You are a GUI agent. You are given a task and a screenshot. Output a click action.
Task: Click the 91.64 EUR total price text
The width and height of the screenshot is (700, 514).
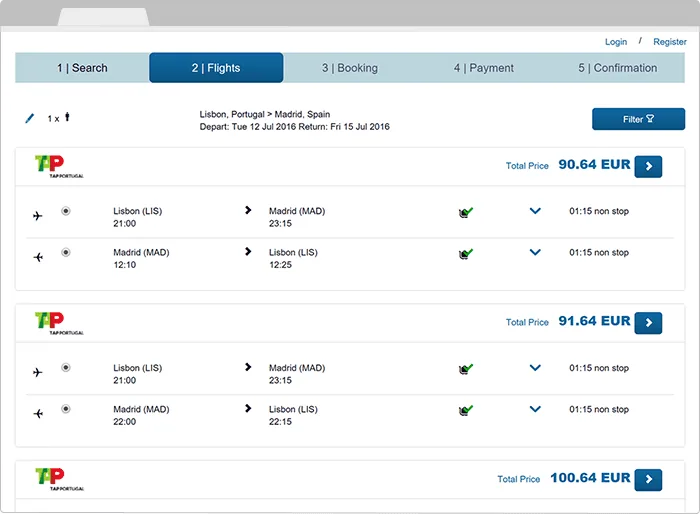coord(594,321)
